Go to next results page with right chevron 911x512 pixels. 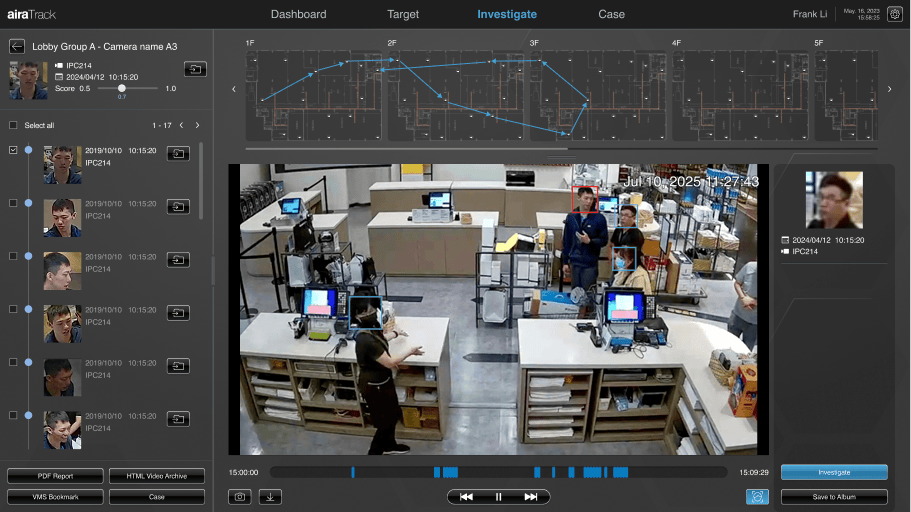point(197,126)
